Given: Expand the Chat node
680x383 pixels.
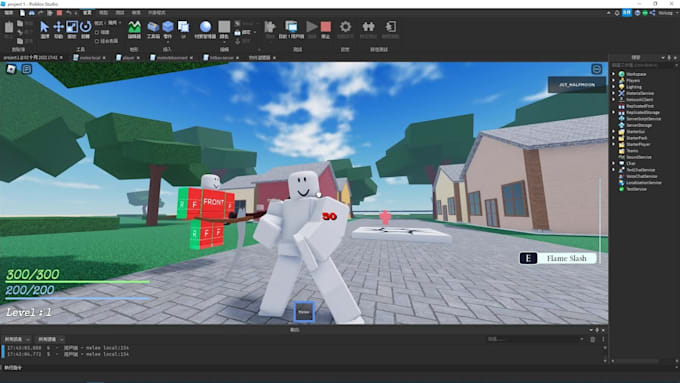Looking at the screenshot, I should 613,164.
